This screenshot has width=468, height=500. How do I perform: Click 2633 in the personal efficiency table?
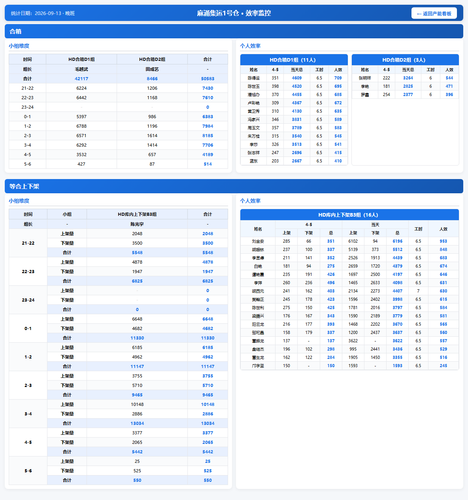pyautogui.click(x=375, y=283)
